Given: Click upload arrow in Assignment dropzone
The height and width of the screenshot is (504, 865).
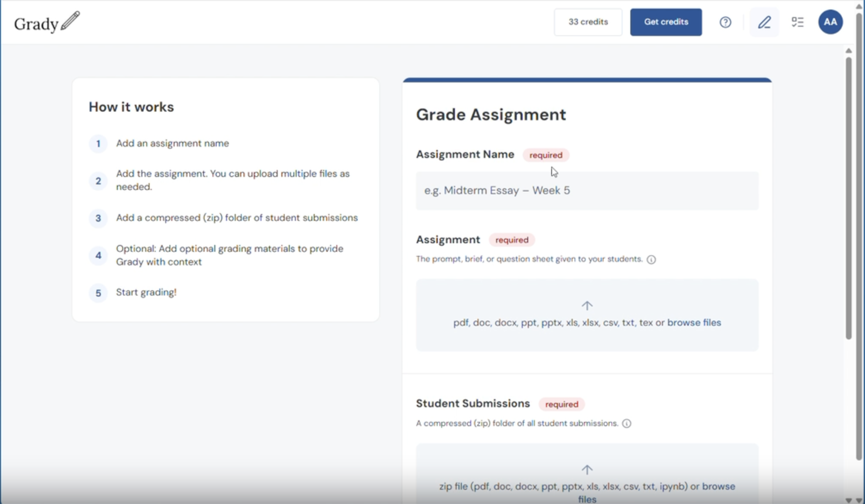Looking at the screenshot, I should point(587,306).
